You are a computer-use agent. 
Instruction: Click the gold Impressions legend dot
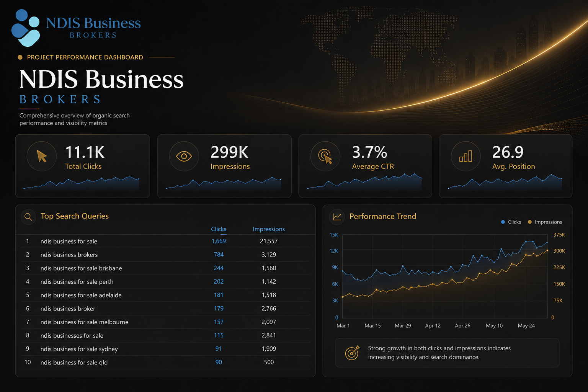pyautogui.click(x=530, y=222)
